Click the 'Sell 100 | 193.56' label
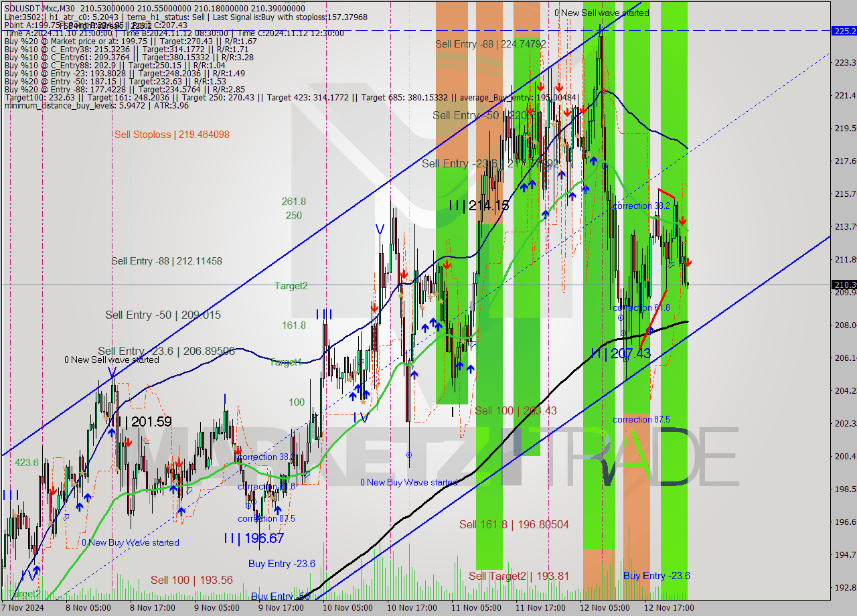 click(x=191, y=580)
